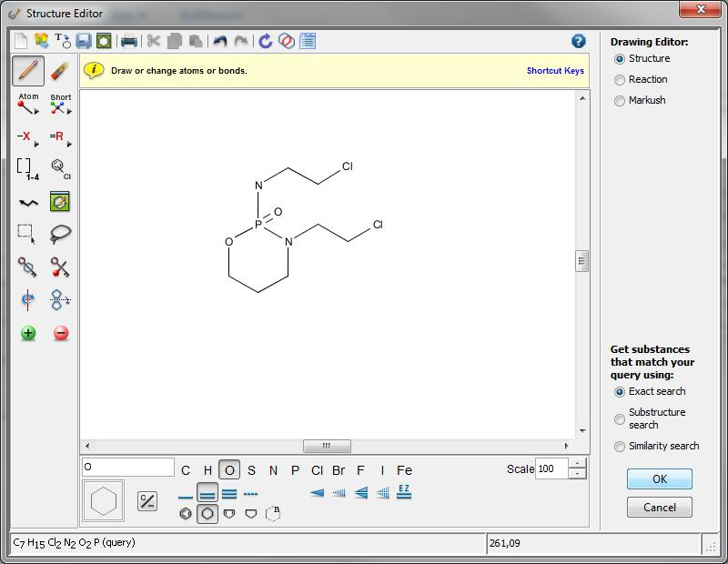Pick the C element
Screen dimensions: 728x564
click(x=186, y=470)
